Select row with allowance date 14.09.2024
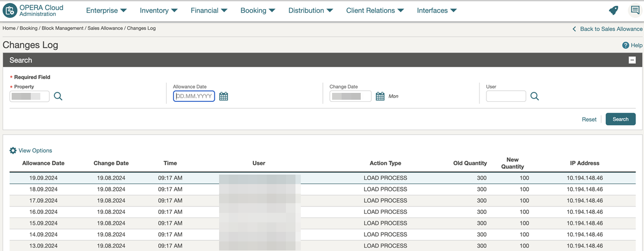 (x=323, y=234)
